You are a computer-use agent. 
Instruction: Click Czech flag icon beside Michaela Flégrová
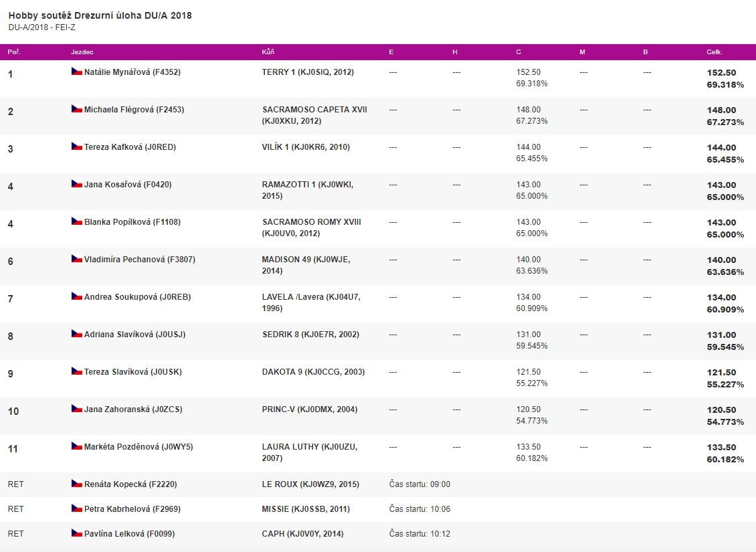77,109
